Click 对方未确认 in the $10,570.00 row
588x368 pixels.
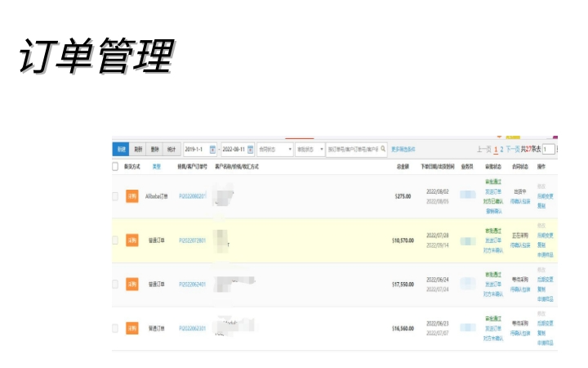click(493, 250)
